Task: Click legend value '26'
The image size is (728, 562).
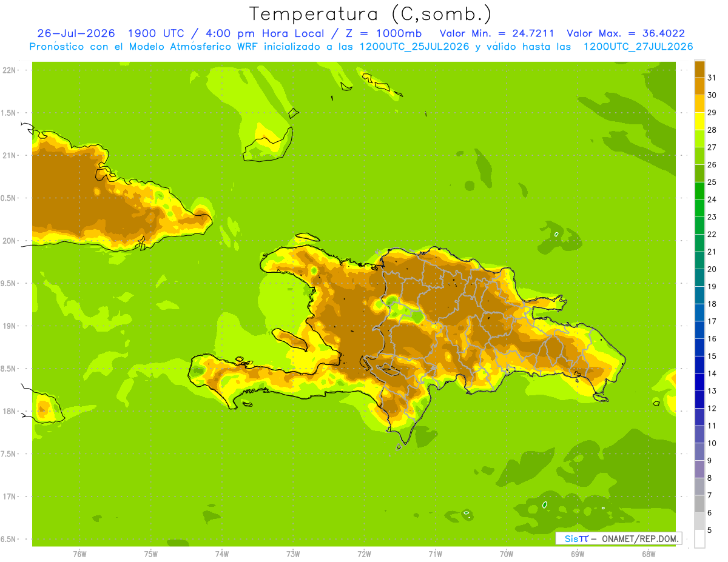Action: [712, 165]
